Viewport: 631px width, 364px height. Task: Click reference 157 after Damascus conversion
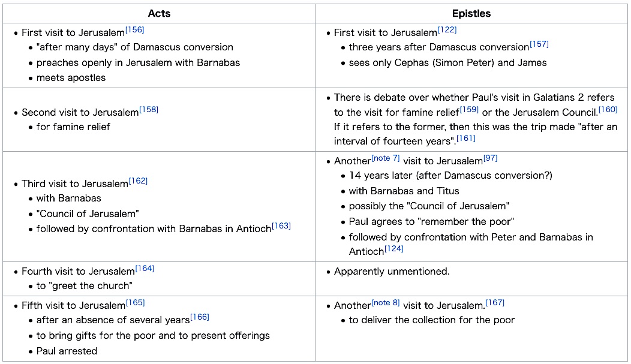click(539, 44)
